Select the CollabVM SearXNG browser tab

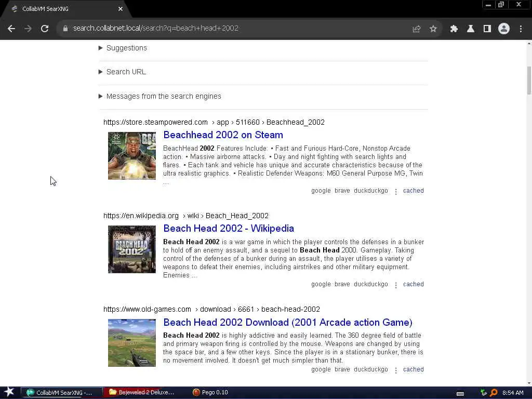(66, 9)
